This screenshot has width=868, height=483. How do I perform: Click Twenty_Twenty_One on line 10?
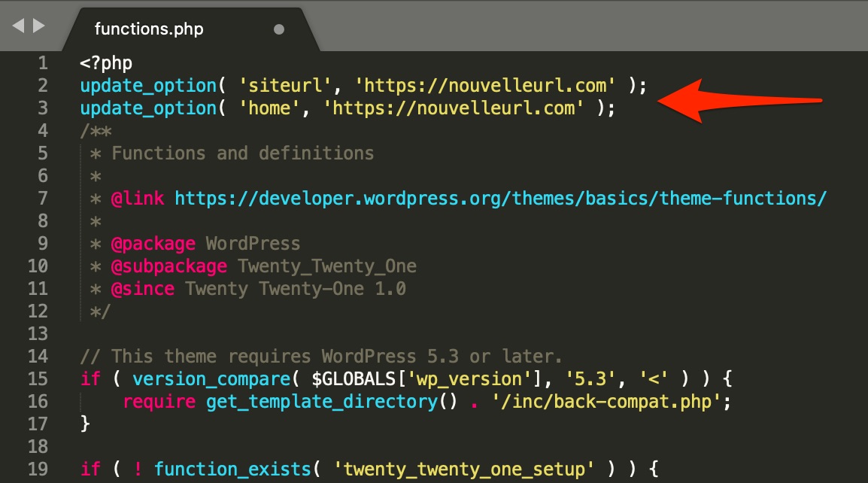coord(327,266)
